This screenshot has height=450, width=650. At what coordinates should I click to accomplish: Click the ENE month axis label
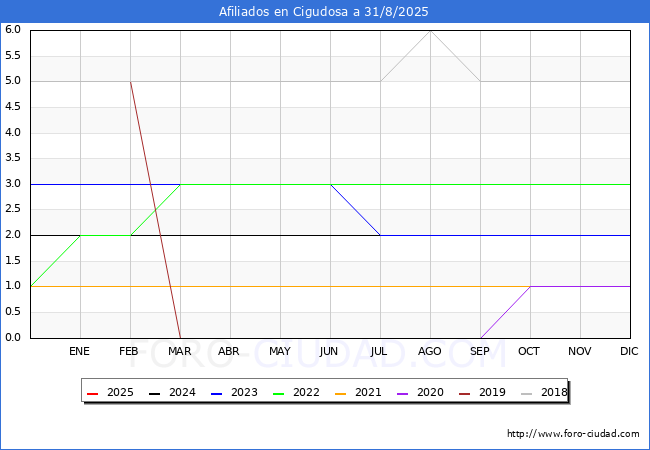point(79,351)
